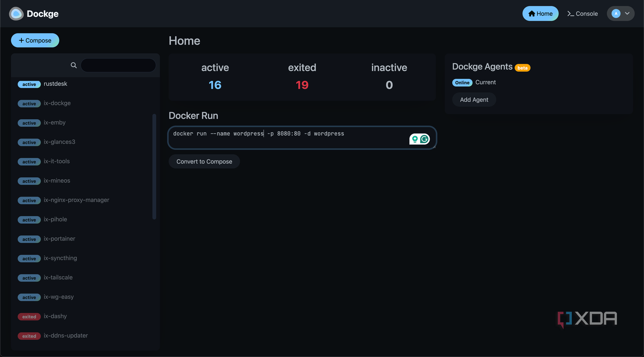Click the exited badge beside ix-dashy
Image resolution: width=644 pixels, height=357 pixels.
click(29, 317)
